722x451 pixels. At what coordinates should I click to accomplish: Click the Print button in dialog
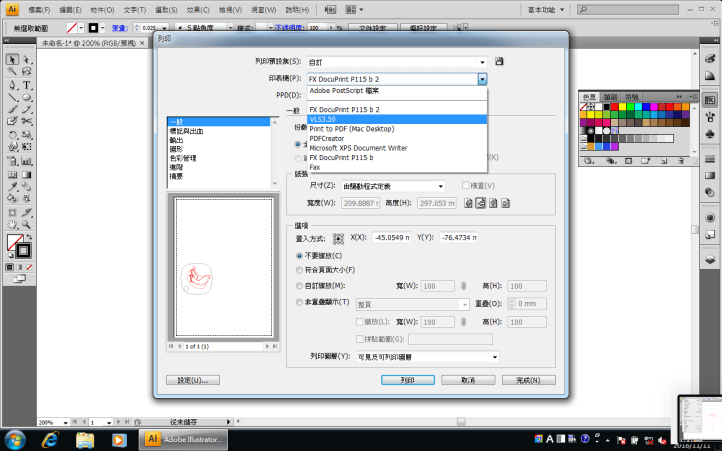click(x=401, y=380)
